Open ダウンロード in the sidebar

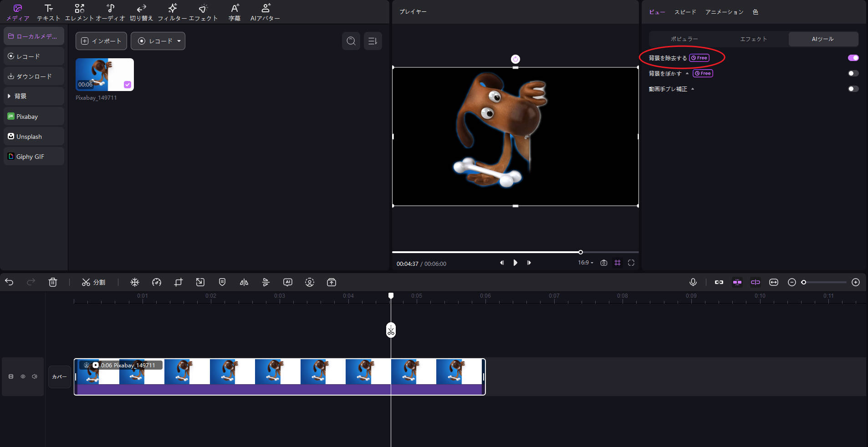click(x=34, y=76)
